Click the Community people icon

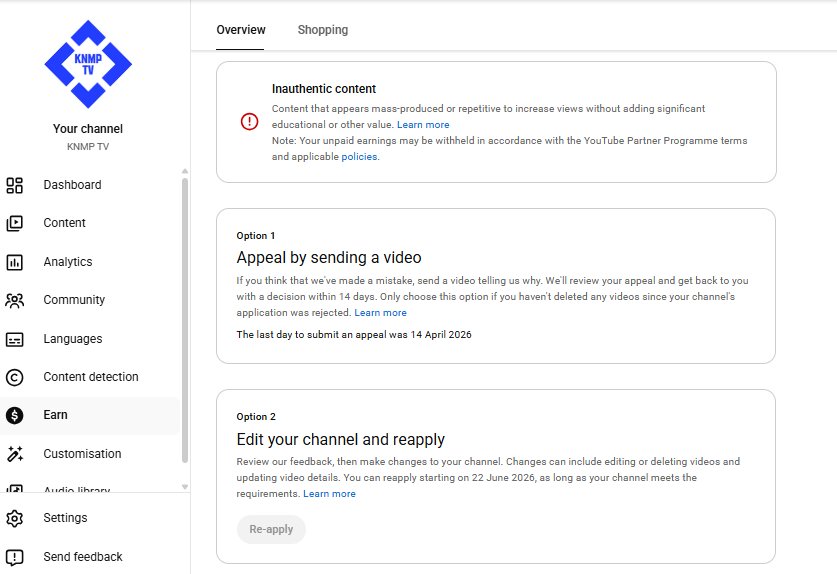click(x=14, y=301)
